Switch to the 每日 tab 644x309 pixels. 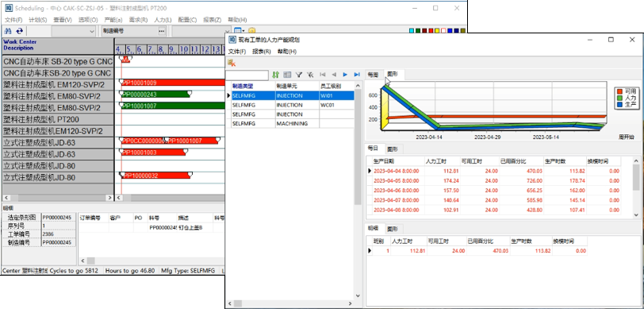[374, 149]
